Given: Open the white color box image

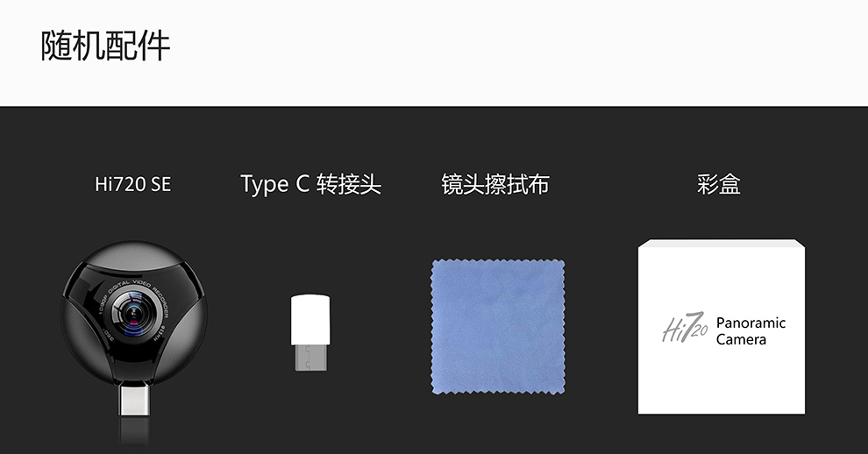Looking at the screenshot, I should pos(722,327).
